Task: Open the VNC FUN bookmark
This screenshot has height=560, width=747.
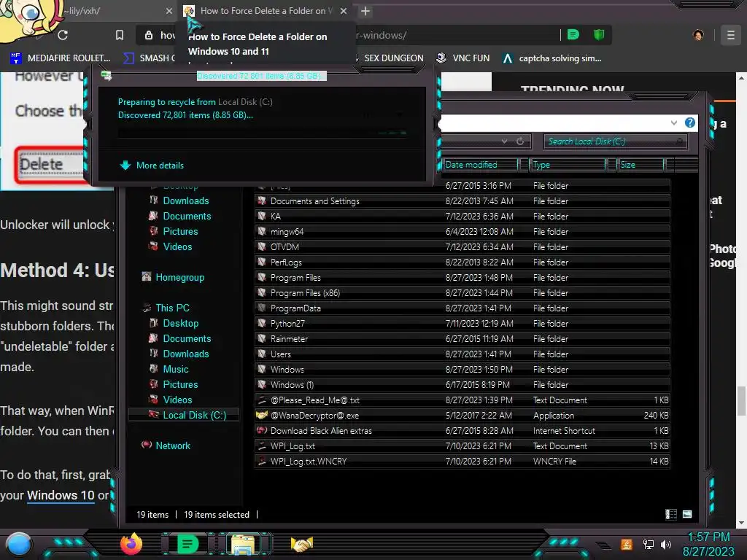Action: (463, 58)
